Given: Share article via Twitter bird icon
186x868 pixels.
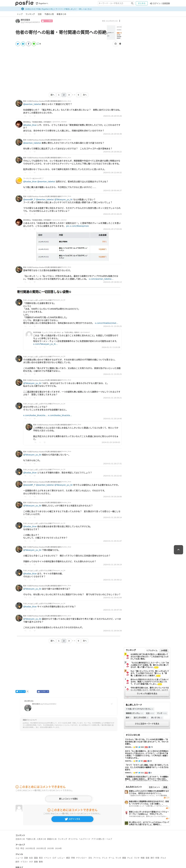Looking at the screenshot, I should (18, 44).
